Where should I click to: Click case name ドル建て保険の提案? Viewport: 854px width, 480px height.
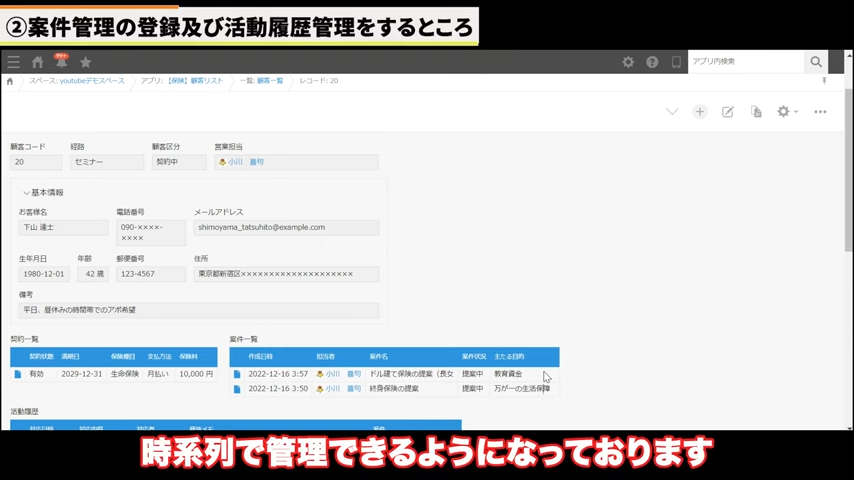[412, 374]
